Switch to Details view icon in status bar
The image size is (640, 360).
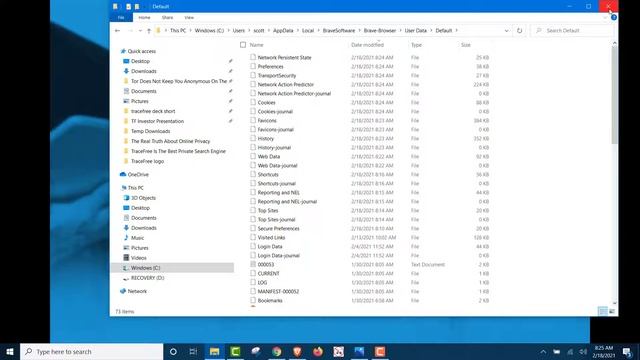[602, 311]
